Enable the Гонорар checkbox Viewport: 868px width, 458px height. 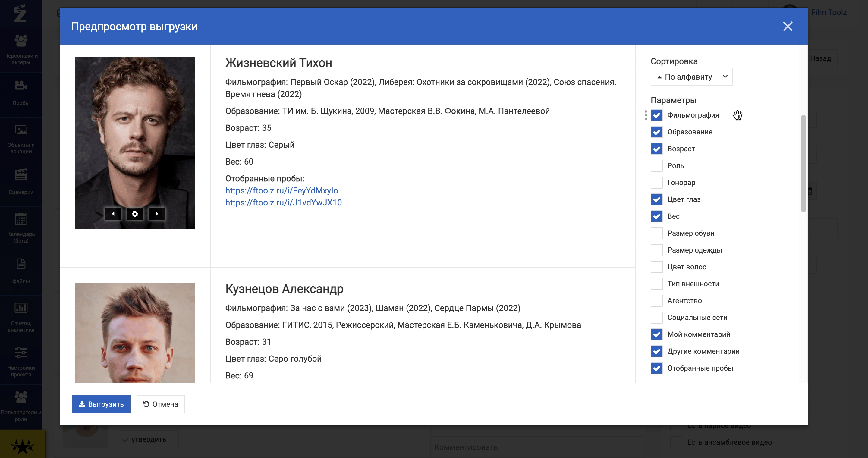coord(656,183)
